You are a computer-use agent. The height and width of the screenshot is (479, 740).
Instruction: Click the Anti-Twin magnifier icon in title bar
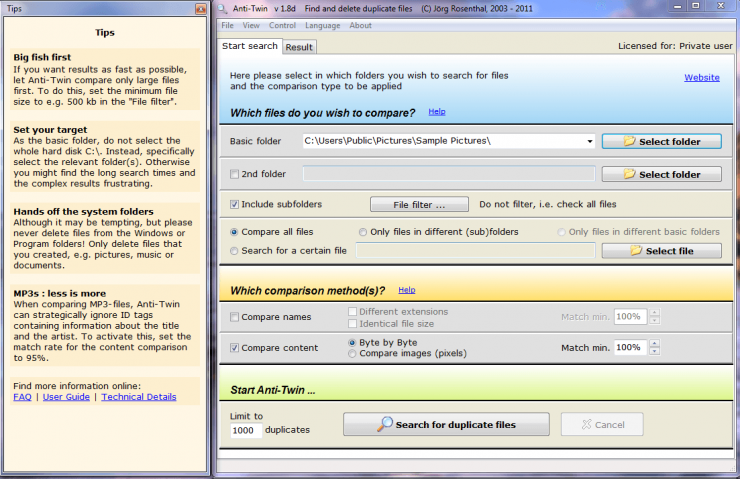click(222, 8)
